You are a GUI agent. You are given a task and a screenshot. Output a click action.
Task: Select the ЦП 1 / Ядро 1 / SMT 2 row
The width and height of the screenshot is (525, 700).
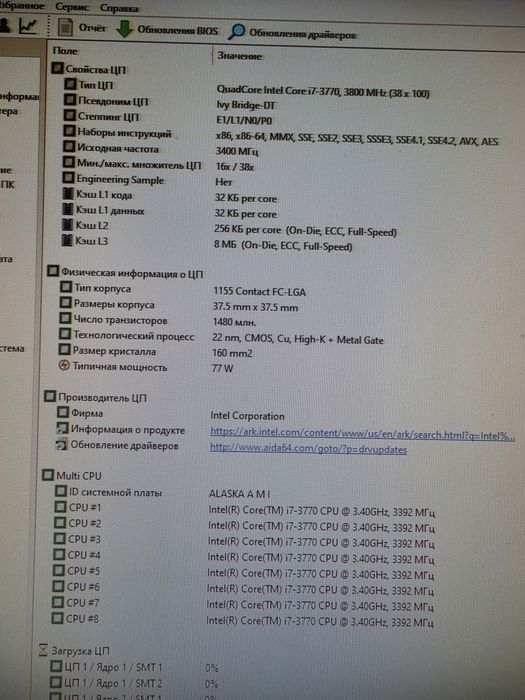coord(134,683)
